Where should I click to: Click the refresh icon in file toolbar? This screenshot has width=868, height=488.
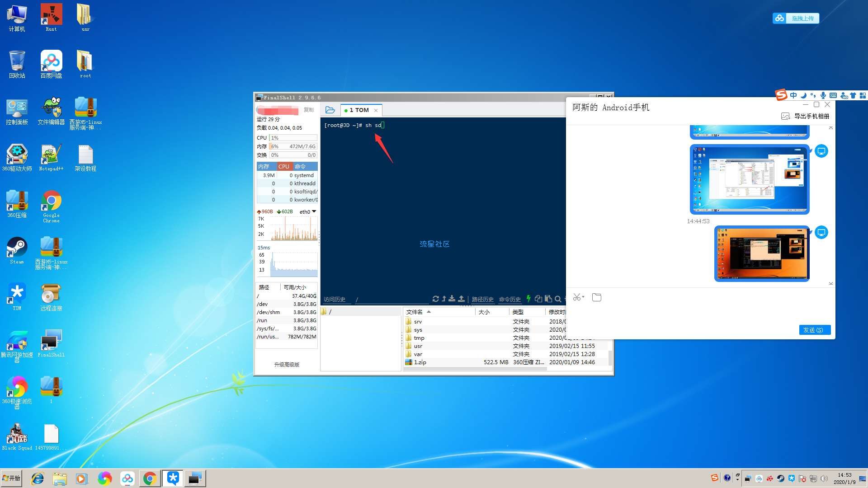[435, 299]
